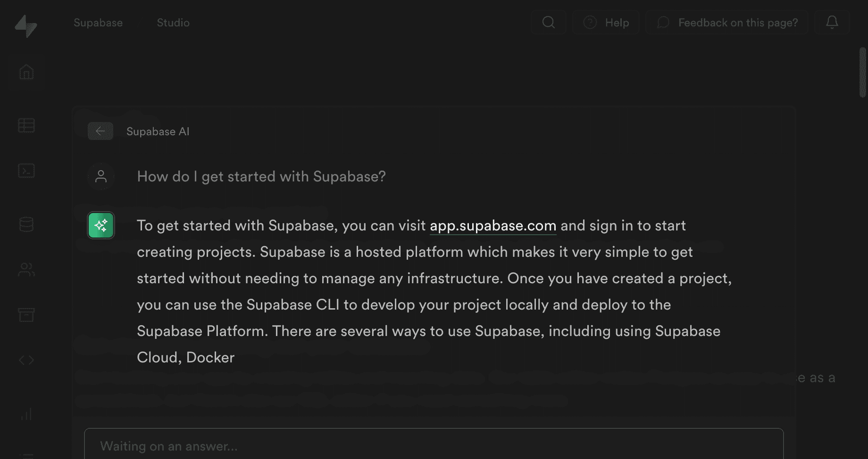The image size is (868, 459).
Task: Click the green Supabase AI sparkle avatar
Action: click(101, 225)
